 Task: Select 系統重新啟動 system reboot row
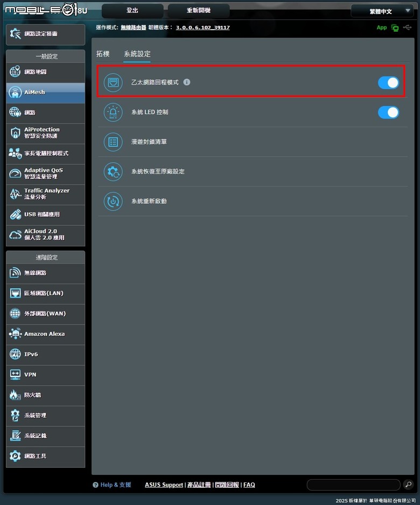tap(253, 201)
